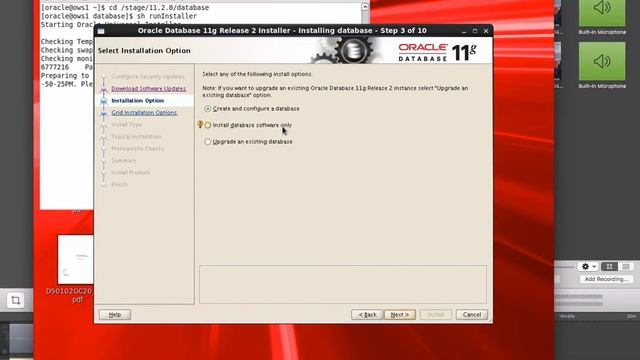Go to Grid Installation Options step

[x=144, y=113]
